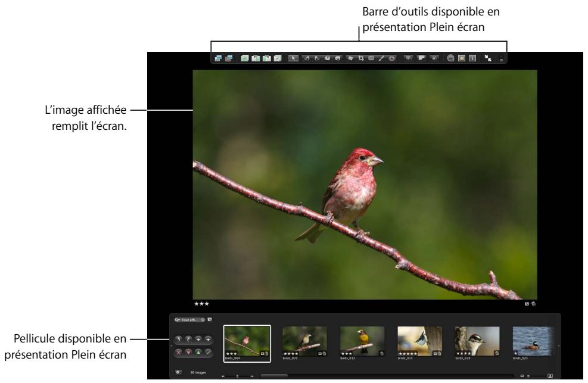Viewport: 588px width, 383px height.
Task: Click the Set Stack Pick icon
Action: (278, 58)
